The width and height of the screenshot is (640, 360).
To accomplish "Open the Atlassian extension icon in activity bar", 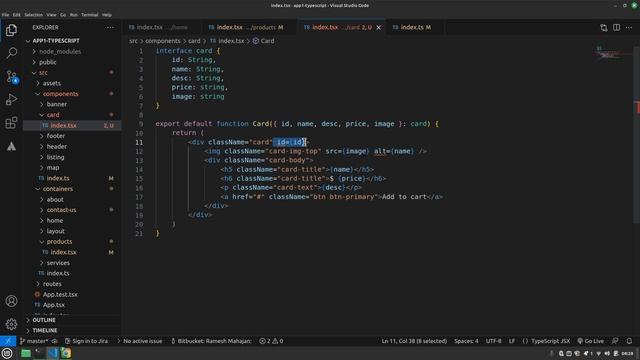I will [11, 146].
